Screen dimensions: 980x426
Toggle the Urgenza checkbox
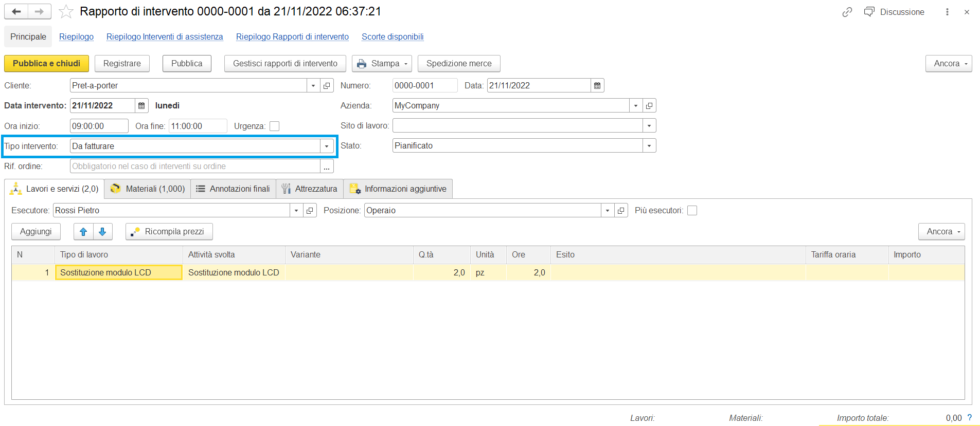pyautogui.click(x=275, y=126)
